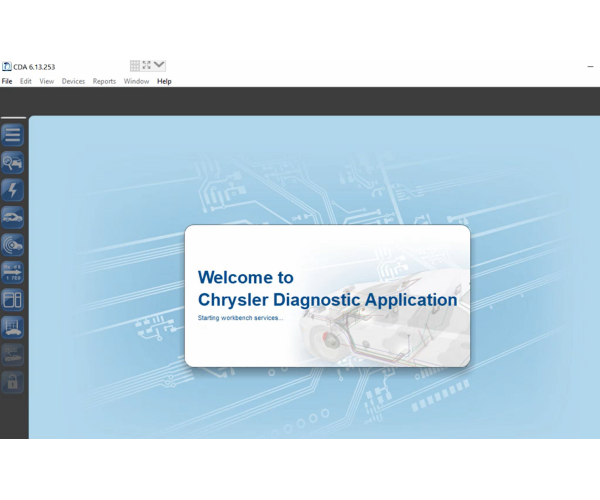
Task: Minimize the CDA window
Action: [590, 67]
